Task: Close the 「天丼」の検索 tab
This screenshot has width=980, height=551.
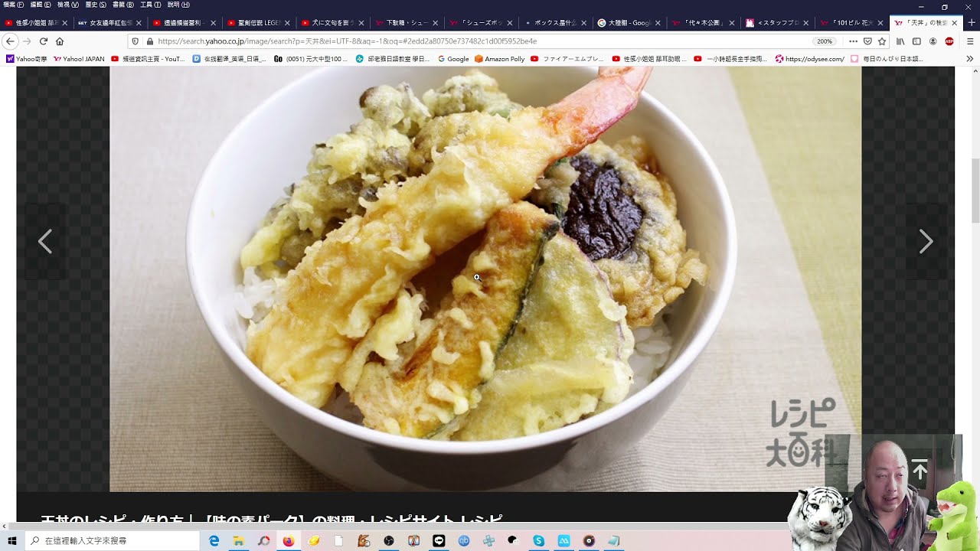Action: click(954, 23)
